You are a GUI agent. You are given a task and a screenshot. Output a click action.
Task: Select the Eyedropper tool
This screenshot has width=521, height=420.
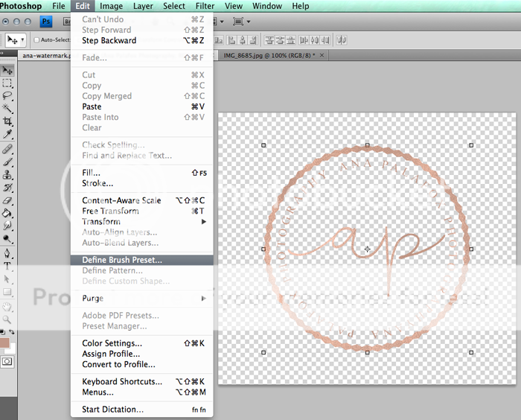[7, 134]
